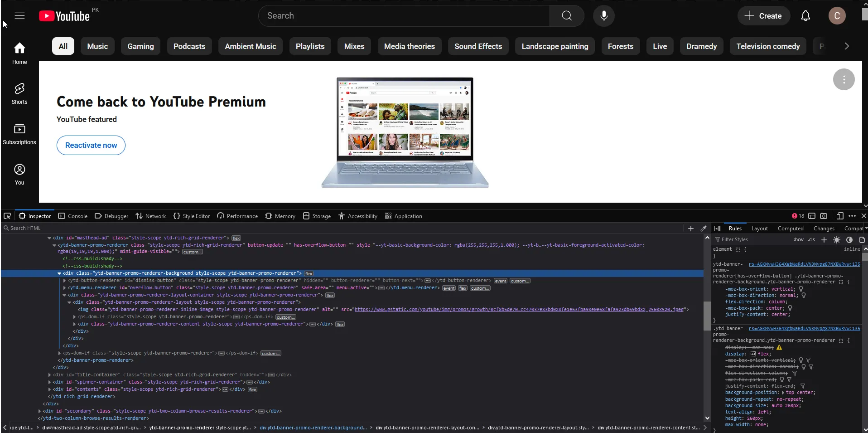
Task: Click the markup panel vertical scrollbar thumb
Action: click(707, 316)
